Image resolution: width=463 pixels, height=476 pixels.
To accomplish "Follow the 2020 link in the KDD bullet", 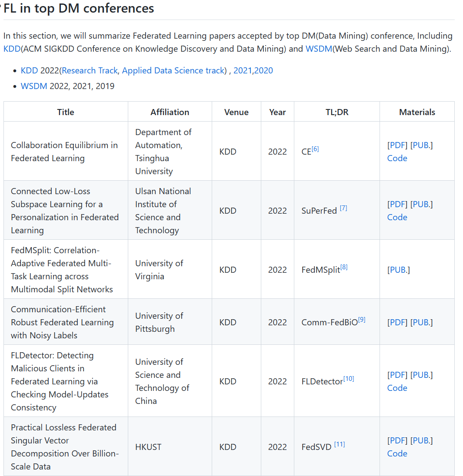I will [263, 70].
